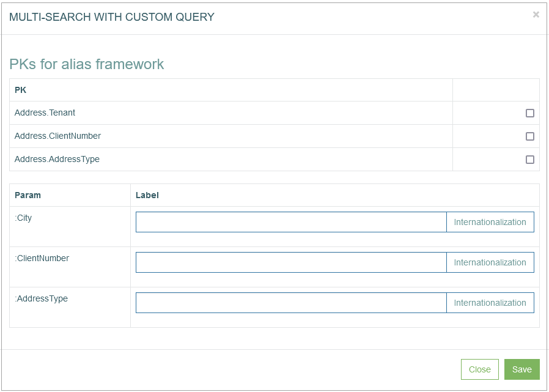Click the green Save button
Image resolution: width=549 pixels, height=392 pixels.
click(521, 369)
